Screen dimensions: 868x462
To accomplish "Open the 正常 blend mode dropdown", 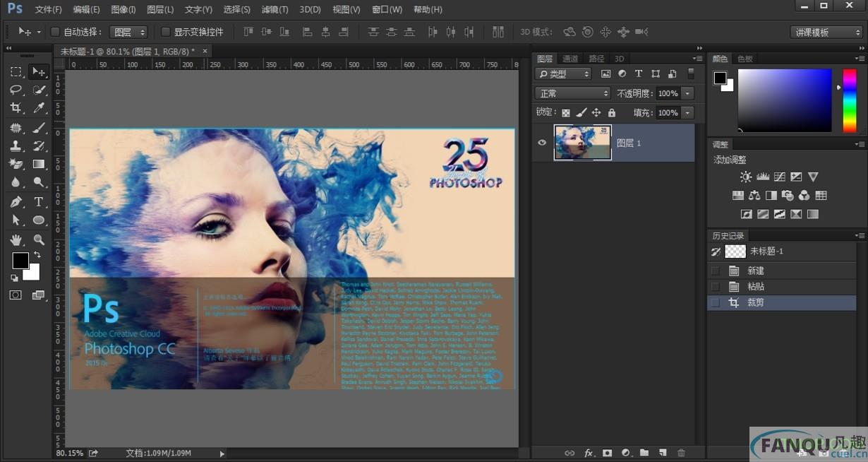I will [x=572, y=93].
